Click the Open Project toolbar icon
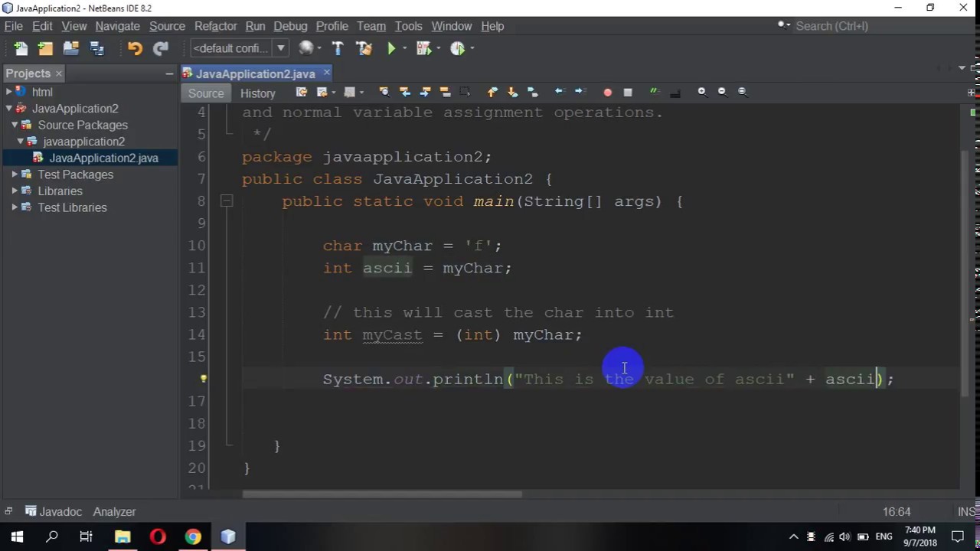Viewport: 980px width, 551px height. [x=71, y=48]
